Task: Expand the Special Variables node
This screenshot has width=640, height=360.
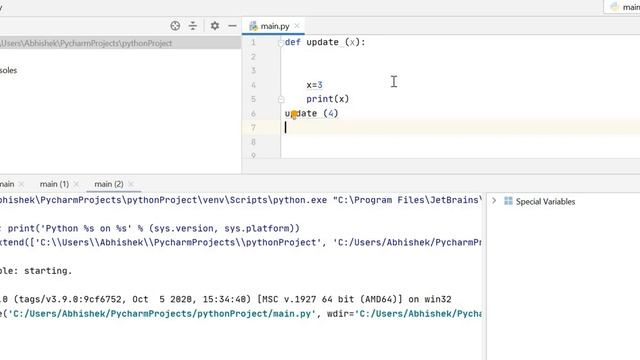Action: pos(494,201)
